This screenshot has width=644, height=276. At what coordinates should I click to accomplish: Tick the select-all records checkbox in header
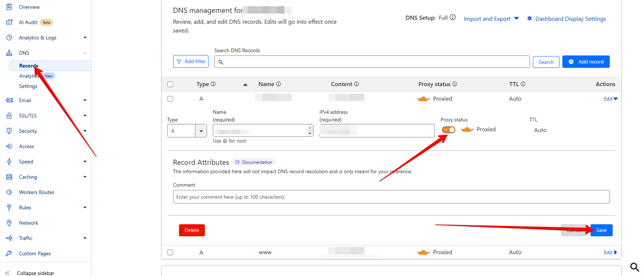[170, 84]
